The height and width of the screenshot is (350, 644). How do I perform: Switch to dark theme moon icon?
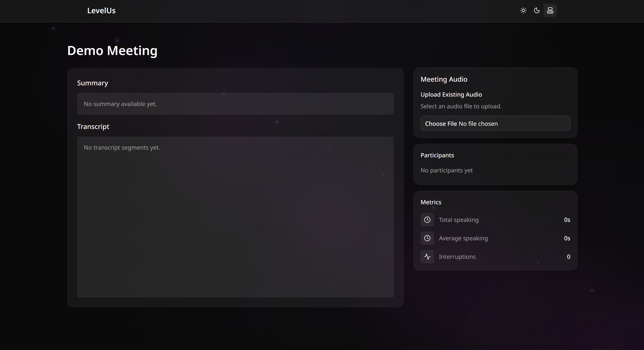click(537, 11)
